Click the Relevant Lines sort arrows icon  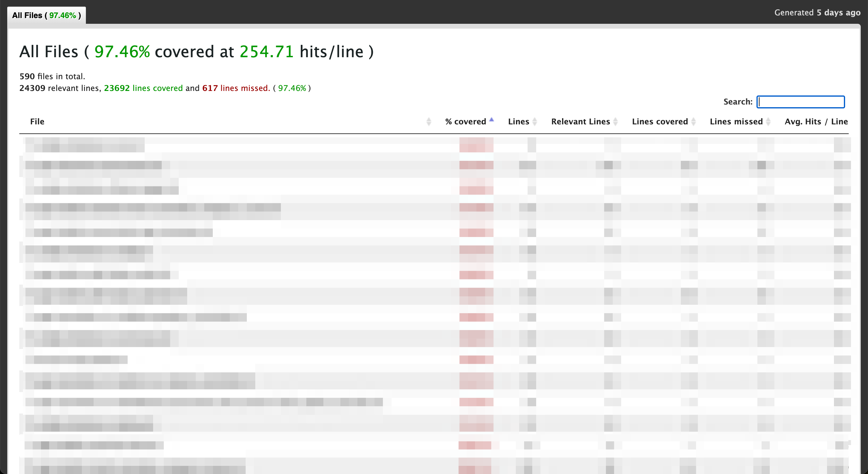tap(615, 122)
